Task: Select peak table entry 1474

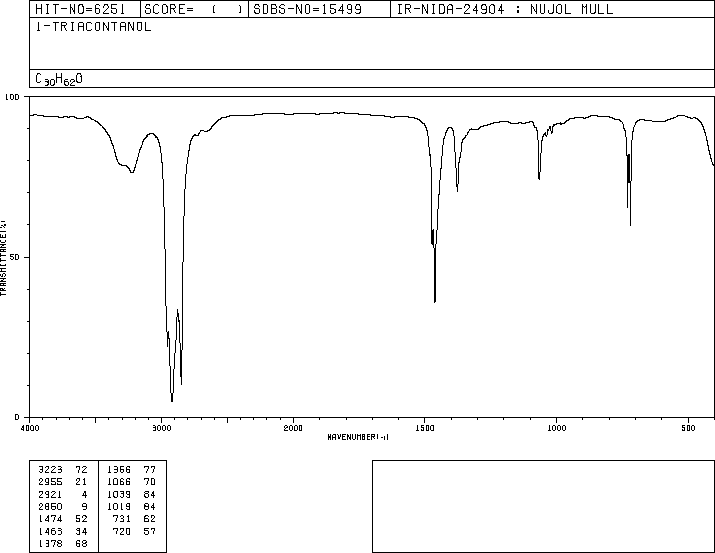Action: (50, 519)
